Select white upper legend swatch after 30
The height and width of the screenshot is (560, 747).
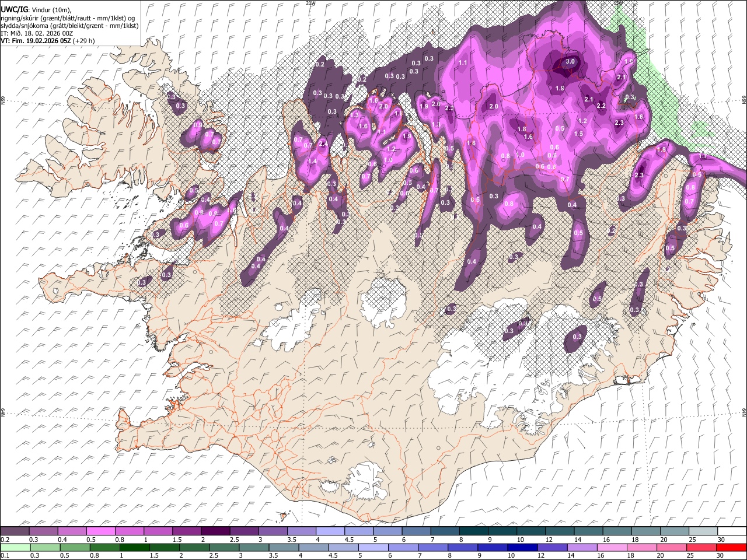(x=732, y=531)
